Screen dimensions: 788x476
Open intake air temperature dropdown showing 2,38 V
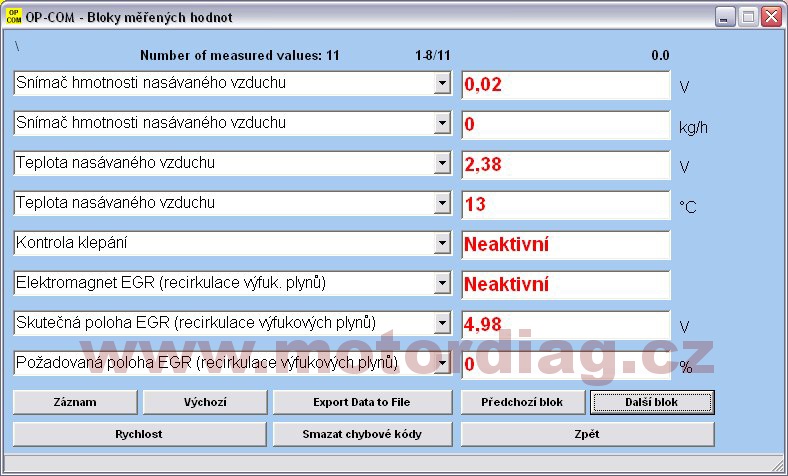[443, 164]
